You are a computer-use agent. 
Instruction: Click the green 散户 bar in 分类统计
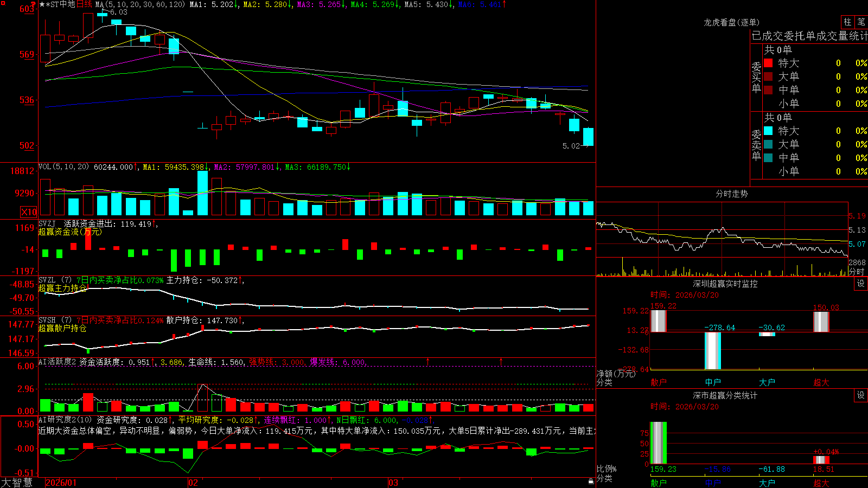(659, 442)
